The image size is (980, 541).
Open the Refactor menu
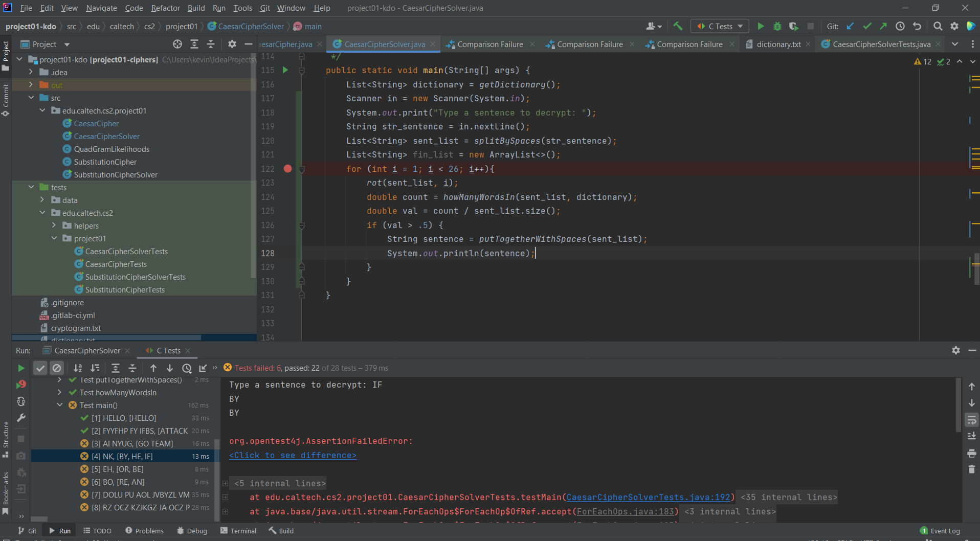point(165,8)
